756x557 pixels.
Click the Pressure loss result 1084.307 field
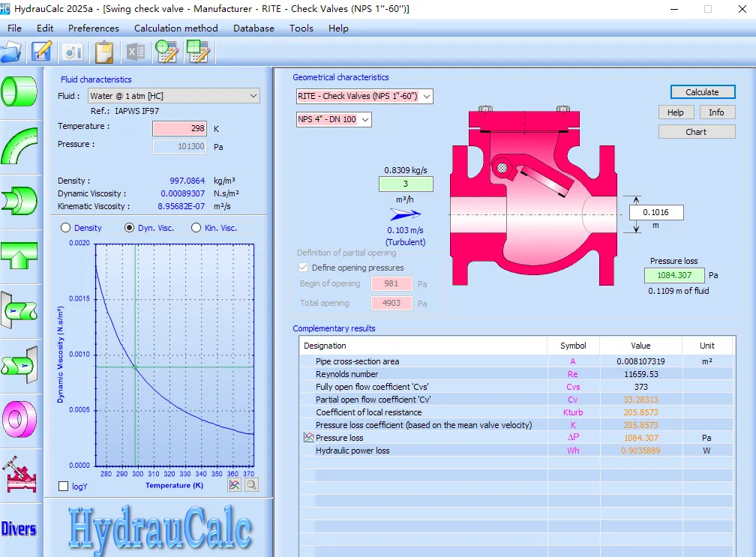674,275
